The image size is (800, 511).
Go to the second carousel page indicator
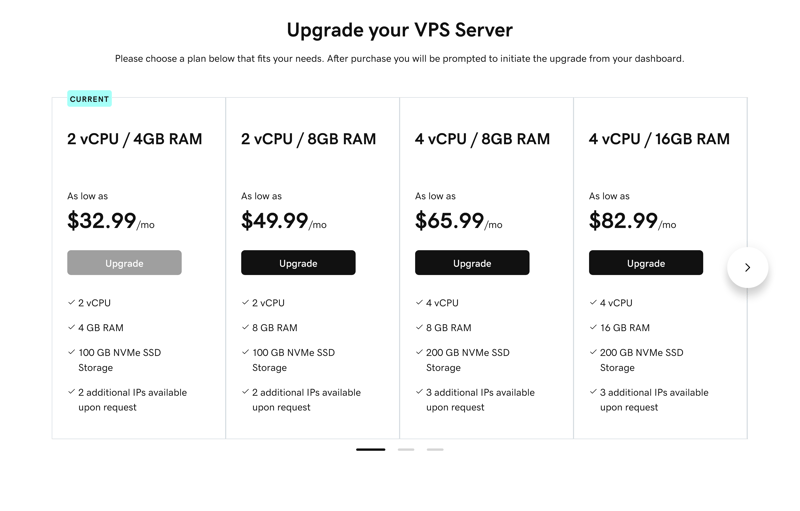[405, 450]
